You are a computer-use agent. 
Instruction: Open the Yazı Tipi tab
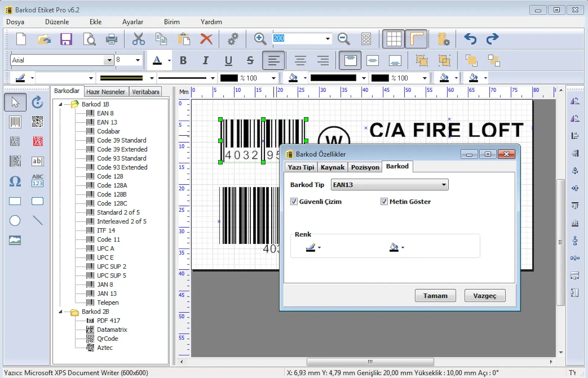point(301,168)
